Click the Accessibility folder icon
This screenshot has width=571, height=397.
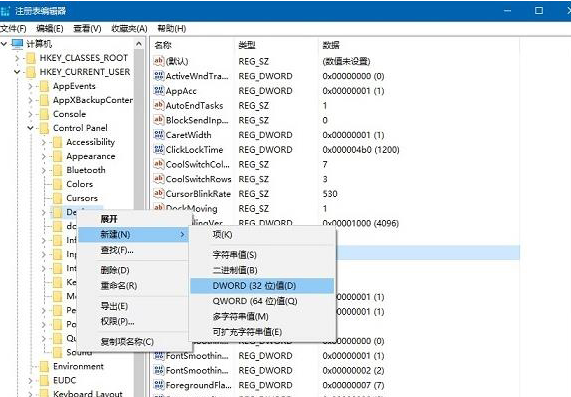tap(58, 142)
